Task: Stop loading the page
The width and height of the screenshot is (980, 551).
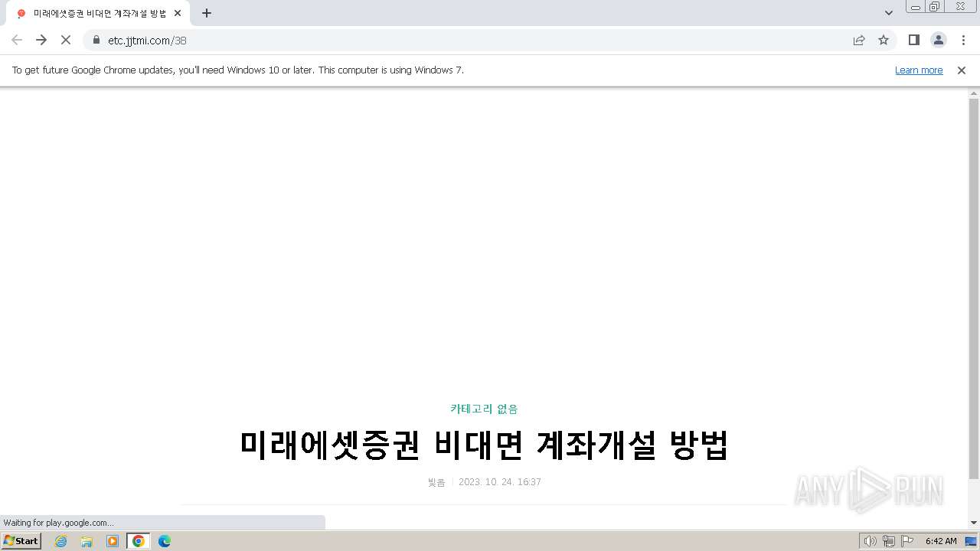Action: pyautogui.click(x=66, y=40)
